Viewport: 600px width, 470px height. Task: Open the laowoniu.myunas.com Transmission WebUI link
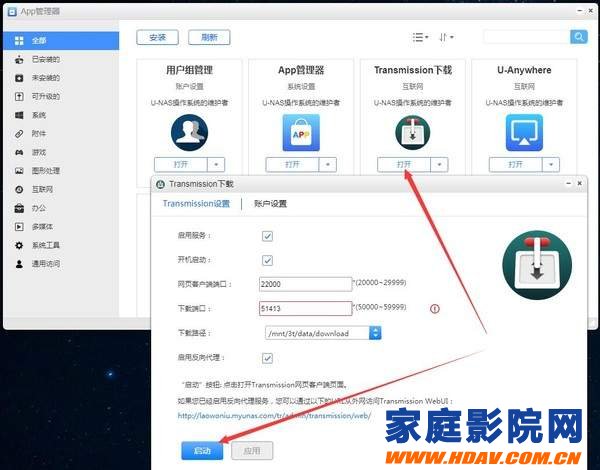click(274, 416)
